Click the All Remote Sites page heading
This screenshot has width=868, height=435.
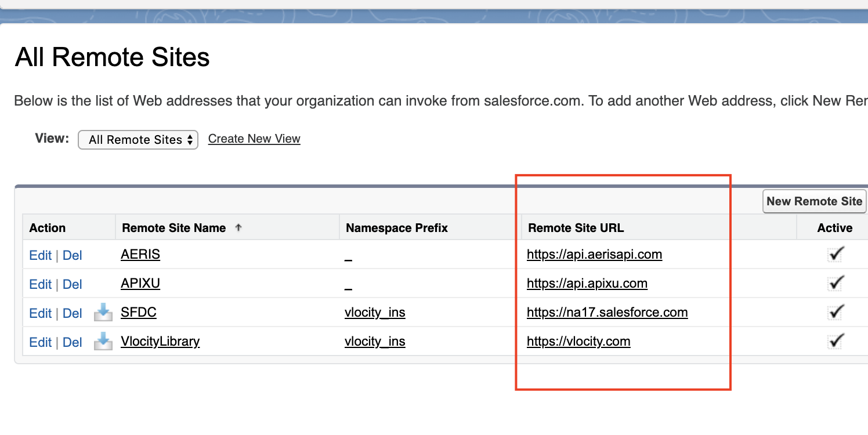113,57
